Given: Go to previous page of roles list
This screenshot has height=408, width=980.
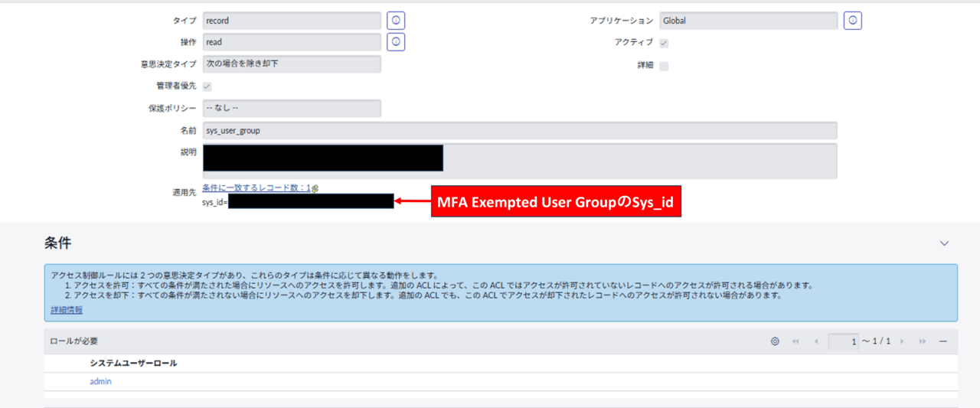Looking at the screenshot, I should click(x=815, y=341).
